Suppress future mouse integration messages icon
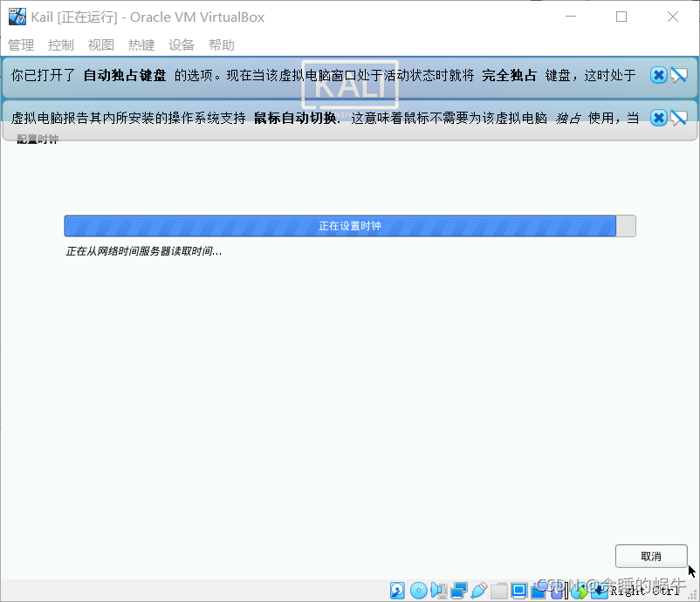 [679, 118]
